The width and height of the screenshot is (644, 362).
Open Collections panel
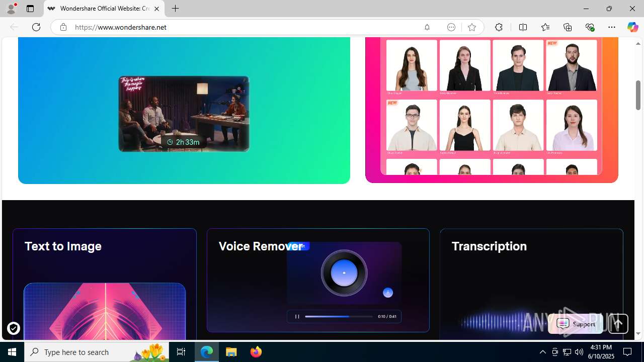568,27
